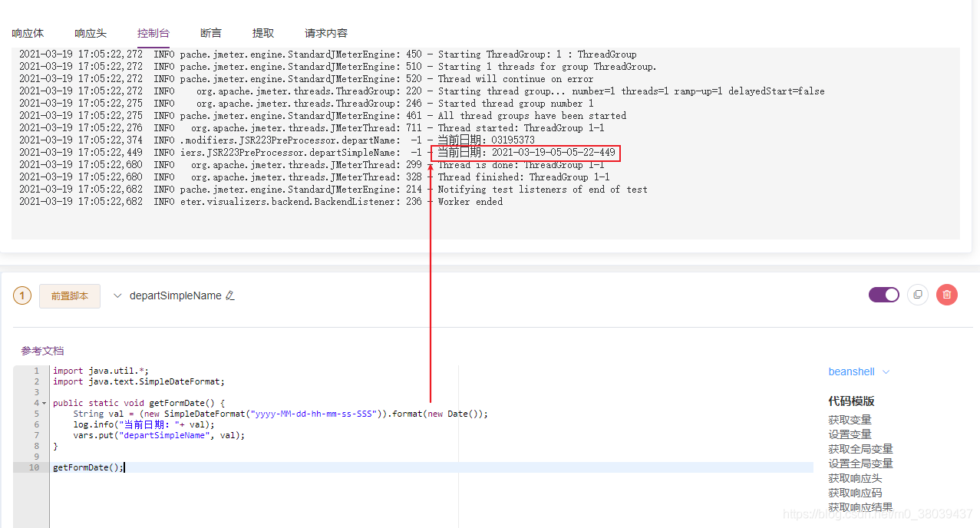
Task: Delete the script with red trash icon
Action: coord(947,295)
